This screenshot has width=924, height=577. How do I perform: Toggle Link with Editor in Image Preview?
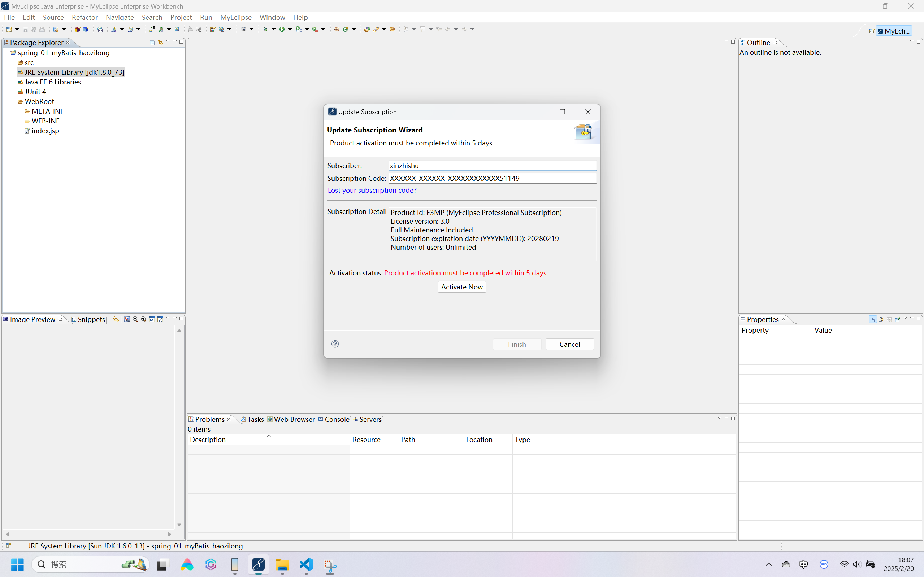116,319
